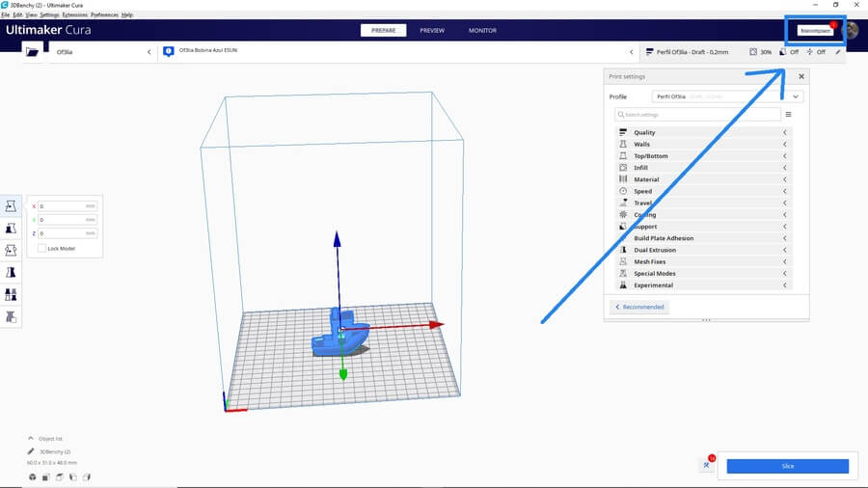Select the Scale tool in left toolbar
Image resolution: width=868 pixels, height=488 pixels.
[x=11, y=228]
